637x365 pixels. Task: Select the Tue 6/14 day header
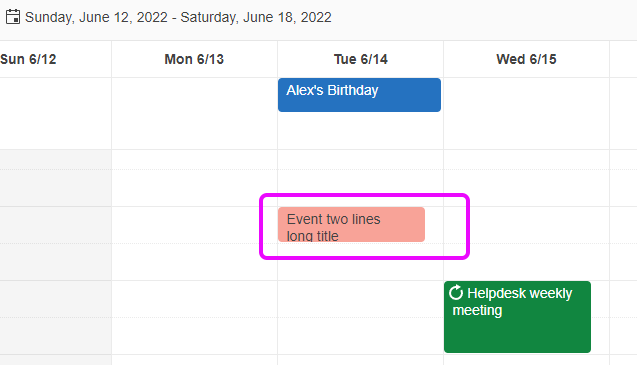(360, 59)
